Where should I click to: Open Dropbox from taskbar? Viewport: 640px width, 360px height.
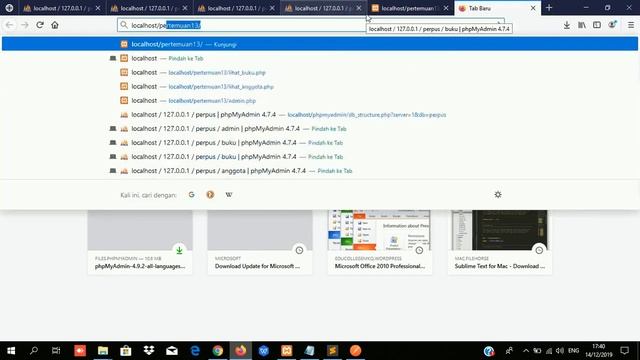(149, 351)
